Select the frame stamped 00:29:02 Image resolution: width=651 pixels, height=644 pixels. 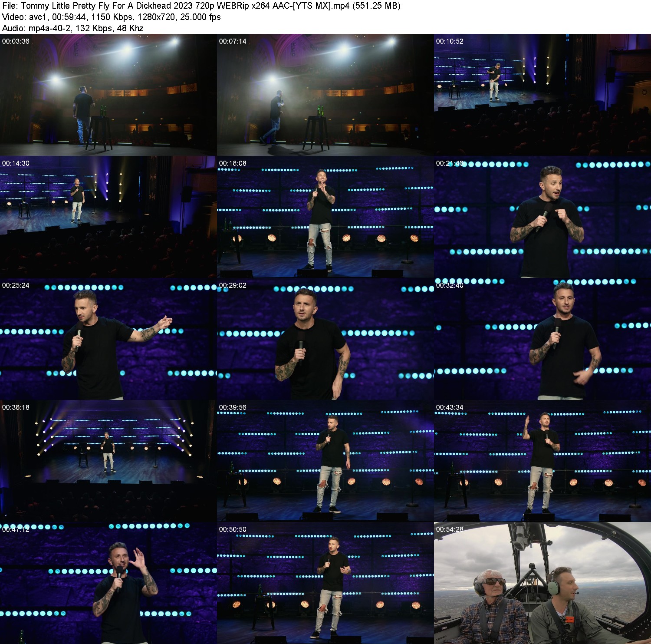325,339
